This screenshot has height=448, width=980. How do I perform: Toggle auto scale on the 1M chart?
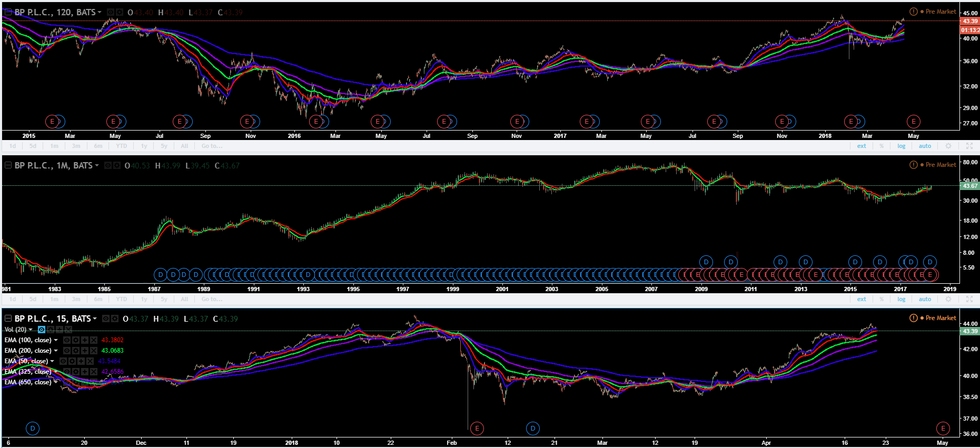(x=925, y=299)
